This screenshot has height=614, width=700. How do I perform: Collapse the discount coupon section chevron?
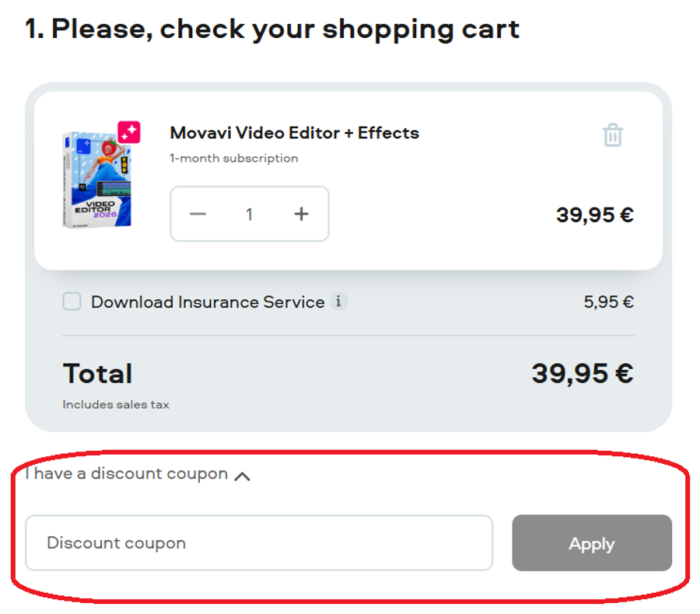click(243, 476)
